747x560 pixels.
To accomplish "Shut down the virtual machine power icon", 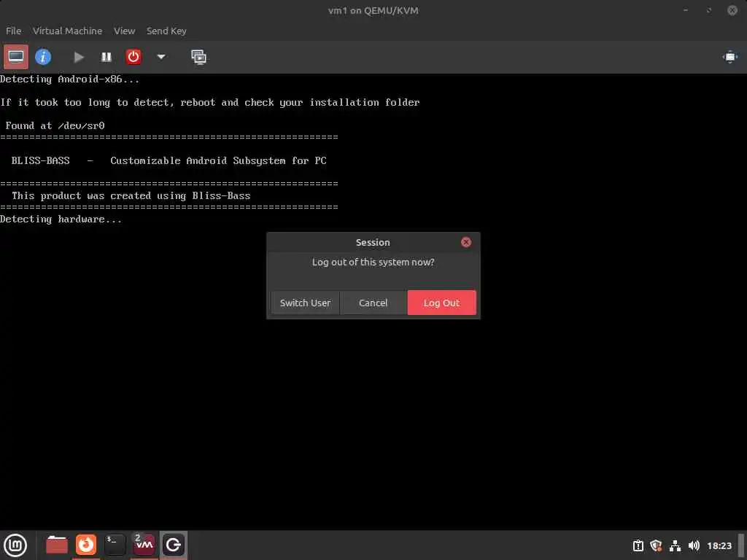I will coord(133,57).
